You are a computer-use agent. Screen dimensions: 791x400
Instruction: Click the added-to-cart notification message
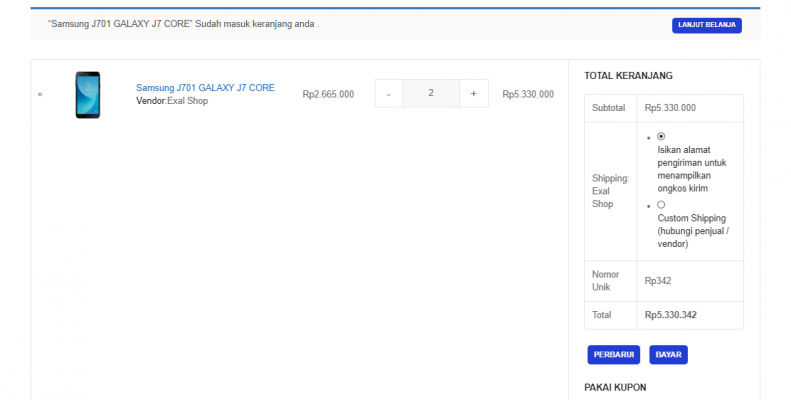183,23
